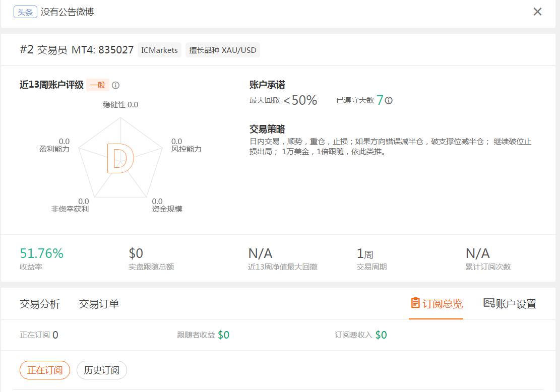Click the 订阅总览 clipboard icon
The width and height of the screenshot is (560, 392).
pyautogui.click(x=415, y=303)
